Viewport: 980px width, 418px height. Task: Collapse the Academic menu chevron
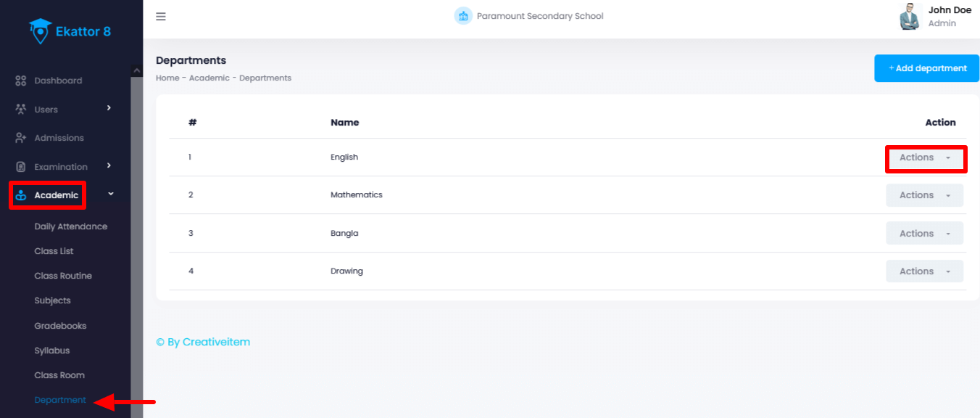point(110,194)
